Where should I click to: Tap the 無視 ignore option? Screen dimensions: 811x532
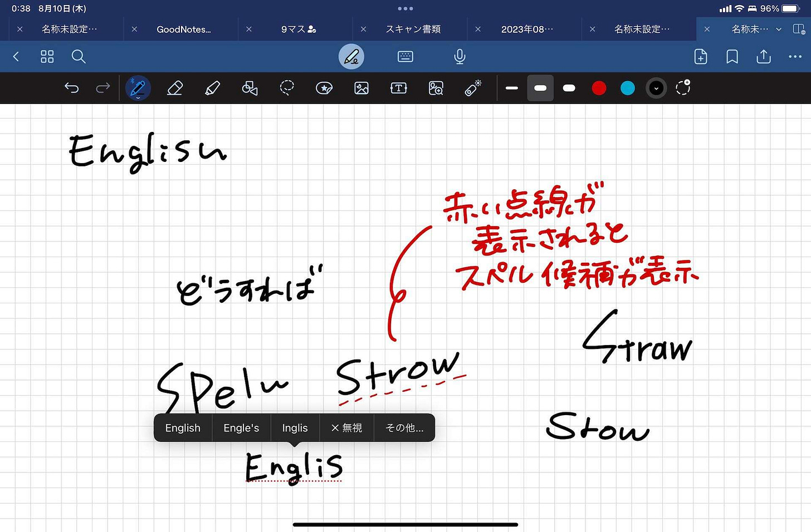pyautogui.click(x=346, y=428)
